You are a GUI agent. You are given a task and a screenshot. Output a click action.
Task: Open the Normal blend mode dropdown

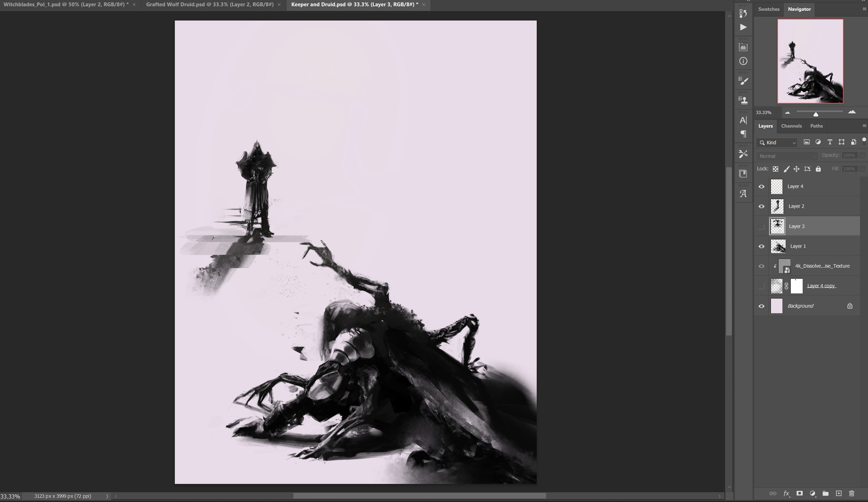coord(787,156)
